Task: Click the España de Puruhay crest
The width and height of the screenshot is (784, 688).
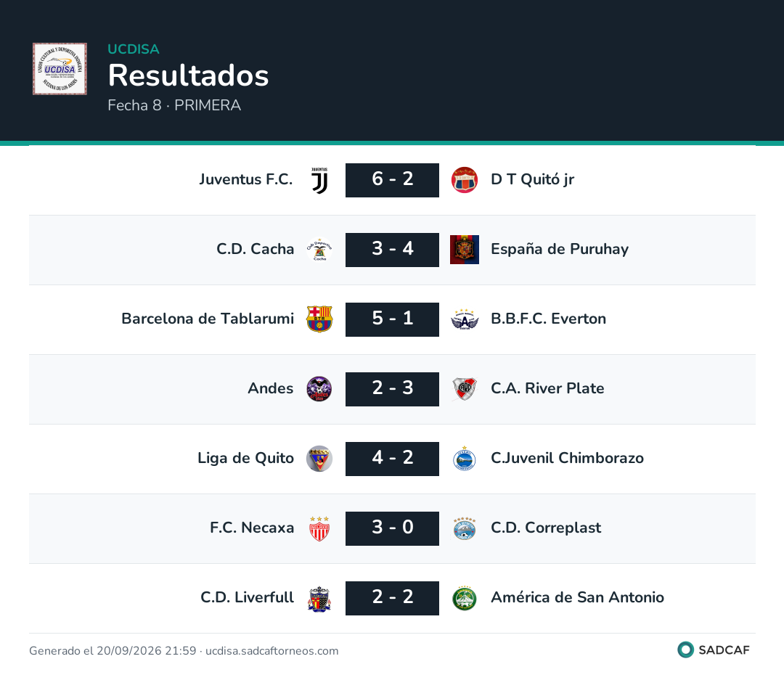Action: 465,250
